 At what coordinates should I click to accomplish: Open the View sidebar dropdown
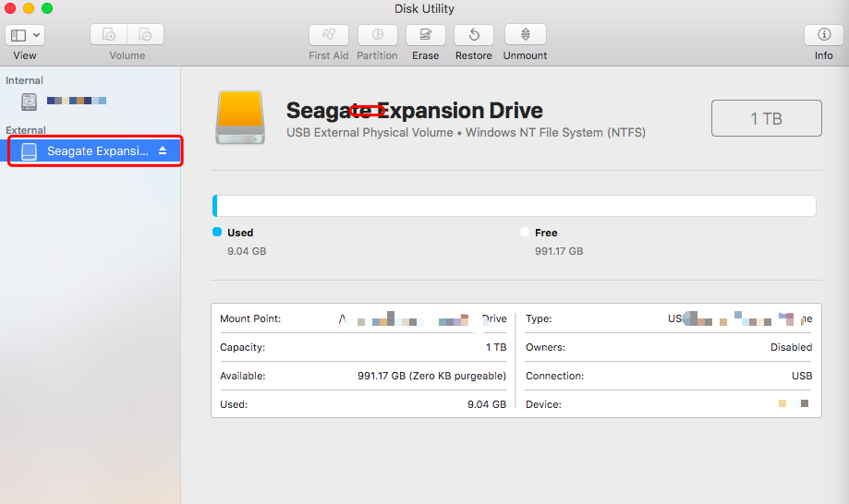25,35
